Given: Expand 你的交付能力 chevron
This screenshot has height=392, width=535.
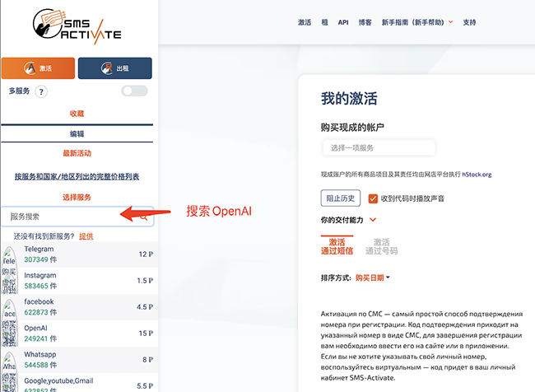Looking at the screenshot, I should [x=373, y=220].
